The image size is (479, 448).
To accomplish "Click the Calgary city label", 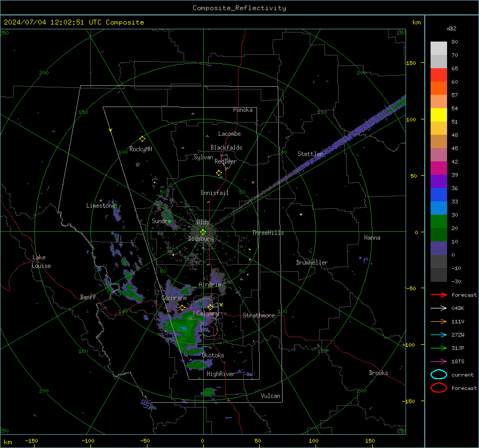I will click(x=208, y=313).
